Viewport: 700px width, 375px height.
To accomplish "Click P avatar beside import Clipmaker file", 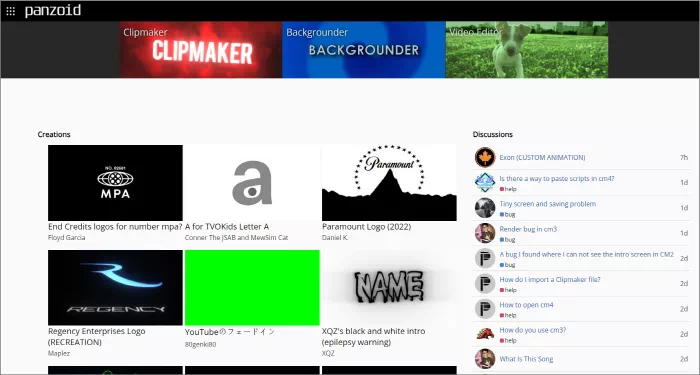I will tap(485, 283).
